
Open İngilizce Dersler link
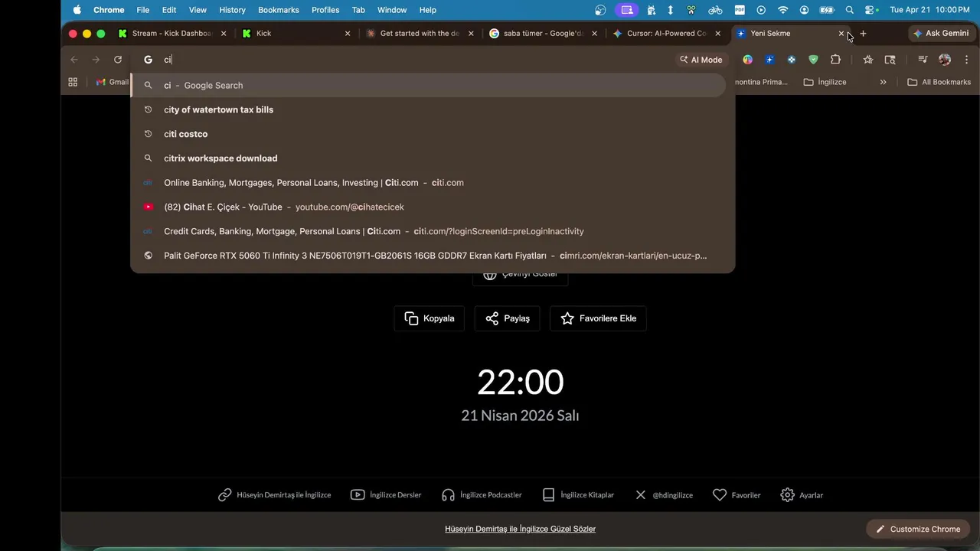pyautogui.click(x=386, y=495)
